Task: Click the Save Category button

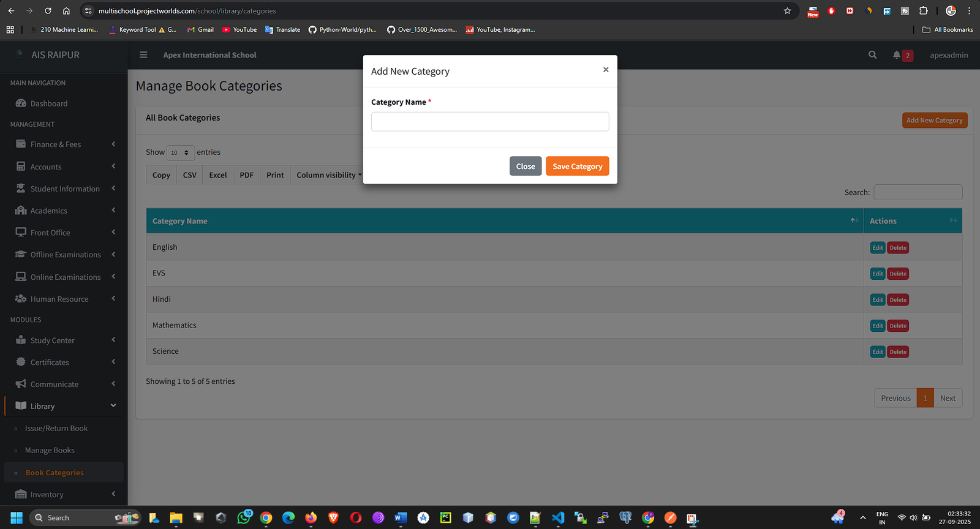Action: tap(577, 167)
